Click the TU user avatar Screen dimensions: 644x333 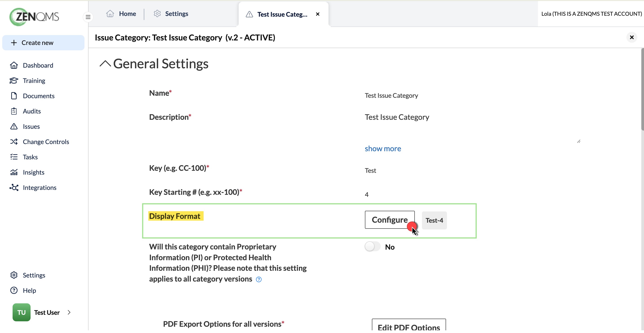pos(22,313)
